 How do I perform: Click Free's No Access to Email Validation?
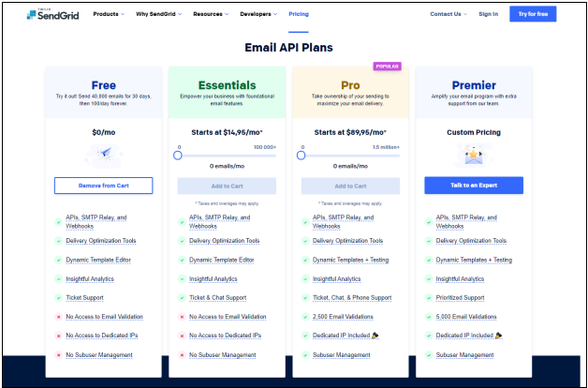(x=105, y=317)
